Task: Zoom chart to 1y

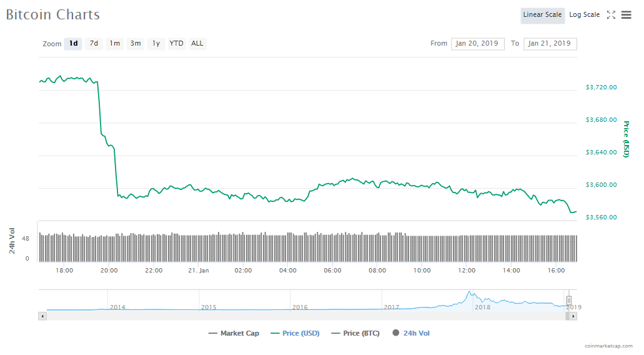Action: (156, 44)
